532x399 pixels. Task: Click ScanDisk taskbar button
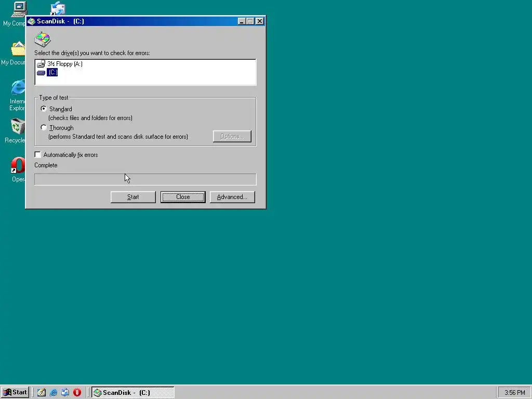click(x=133, y=393)
